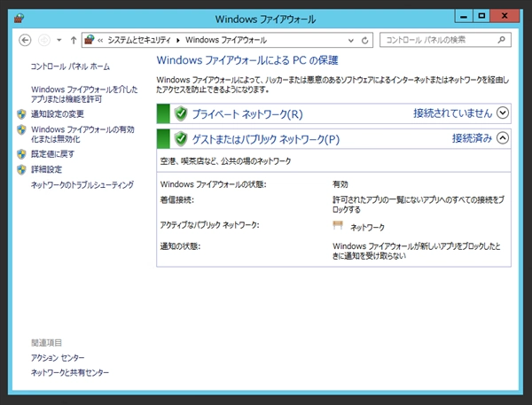This screenshot has height=405, width=532.
Task: Minimize the Windows ファイアウォール window
Action: (464, 16)
